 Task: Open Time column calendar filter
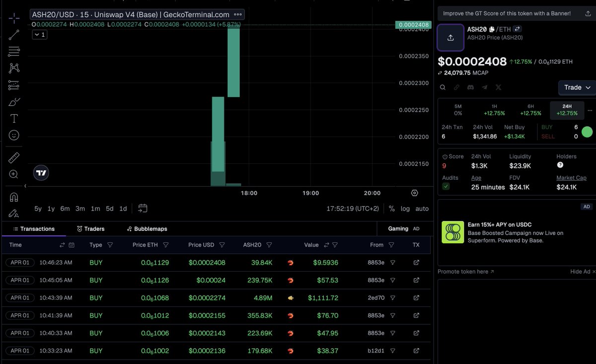coord(72,245)
